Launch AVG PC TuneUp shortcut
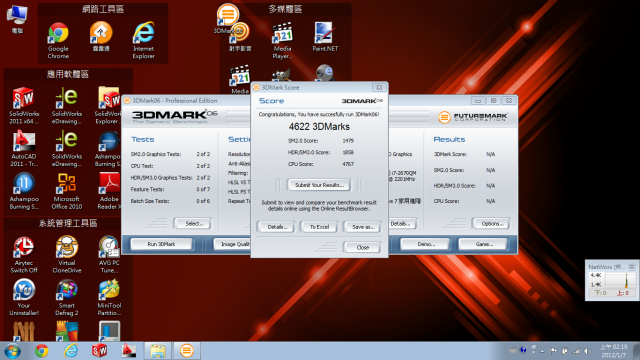The image size is (640, 360). coord(109,255)
